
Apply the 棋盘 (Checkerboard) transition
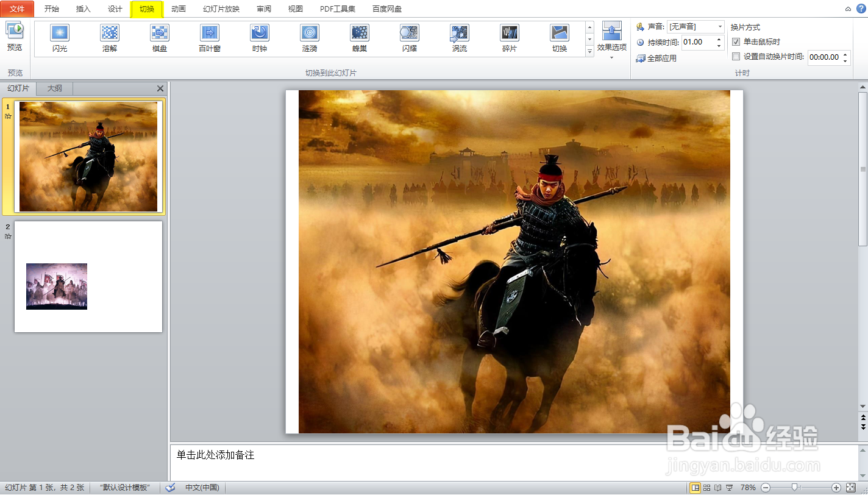click(160, 38)
